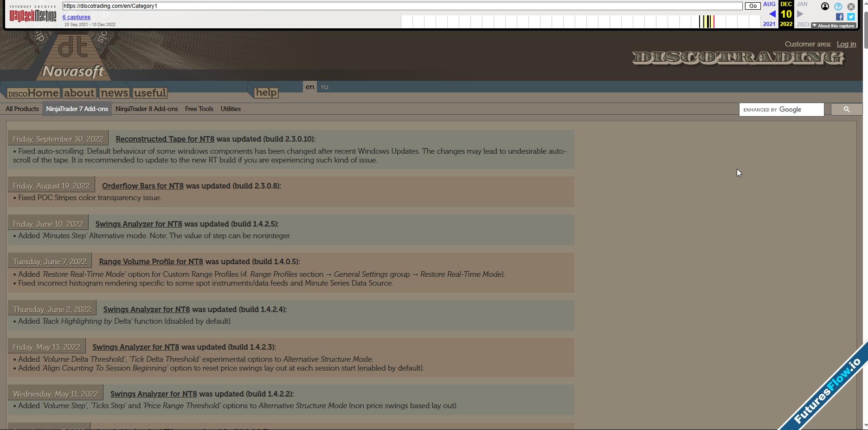Share capture on Facebook

[839, 17]
